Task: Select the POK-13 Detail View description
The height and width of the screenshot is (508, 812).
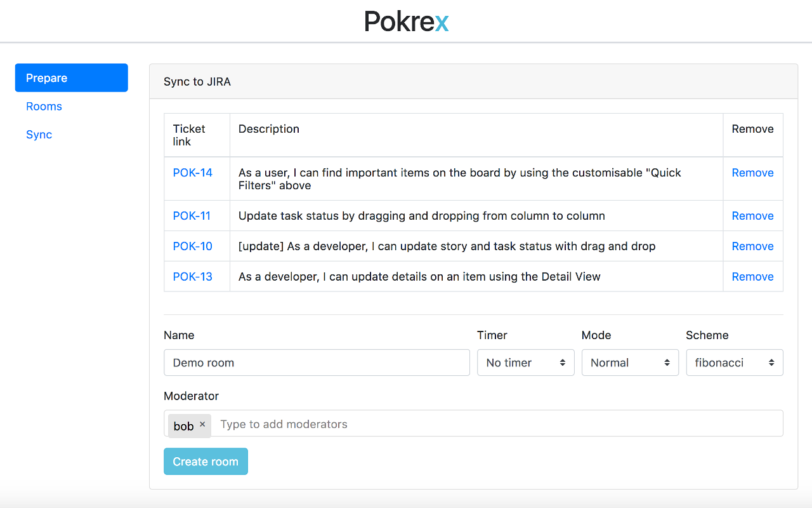Action: click(x=419, y=277)
